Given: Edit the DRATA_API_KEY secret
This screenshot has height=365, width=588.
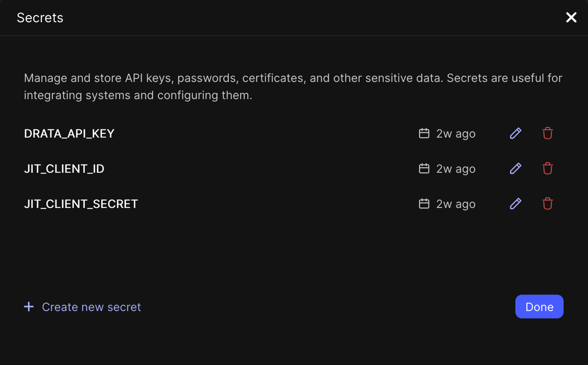Looking at the screenshot, I should (516, 133).
